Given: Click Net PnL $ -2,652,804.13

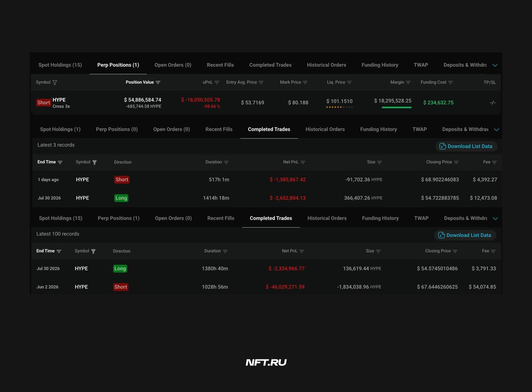Looking at the screenshot, I should pyautogui.click(x=288, y=198).
